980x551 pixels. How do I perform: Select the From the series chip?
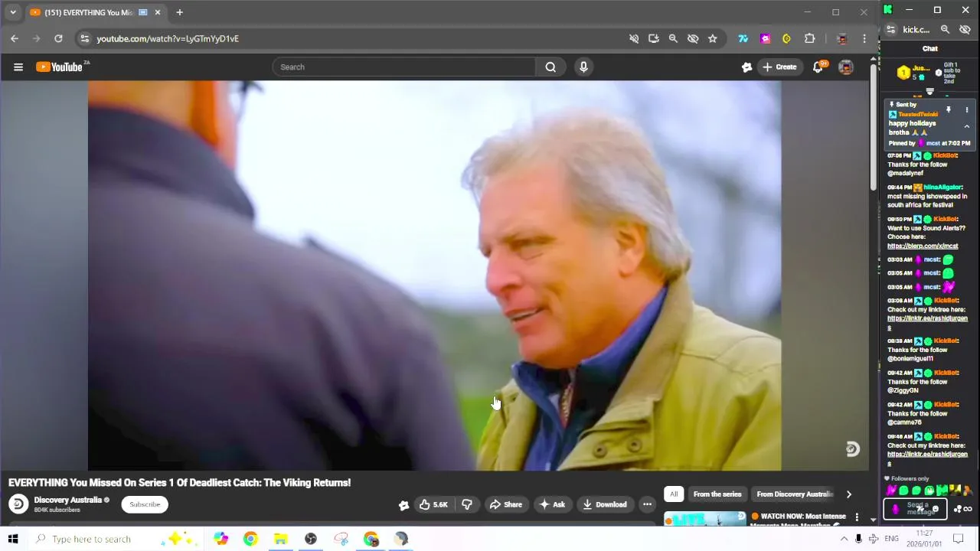717,494
